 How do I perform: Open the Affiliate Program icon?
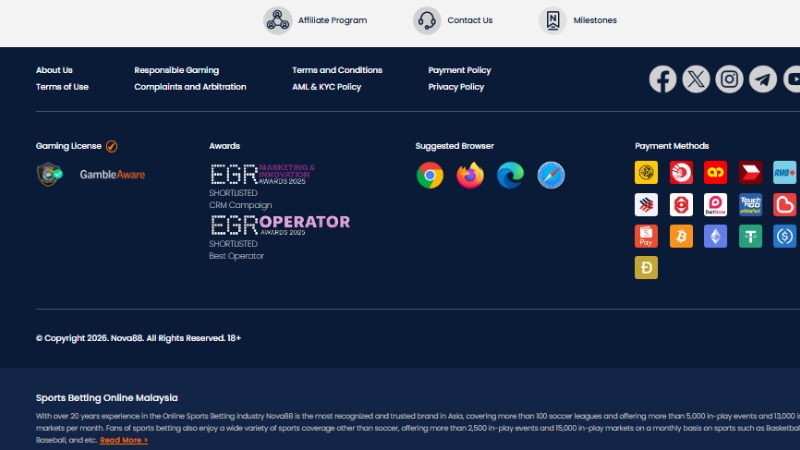click(x=278, y=20)
